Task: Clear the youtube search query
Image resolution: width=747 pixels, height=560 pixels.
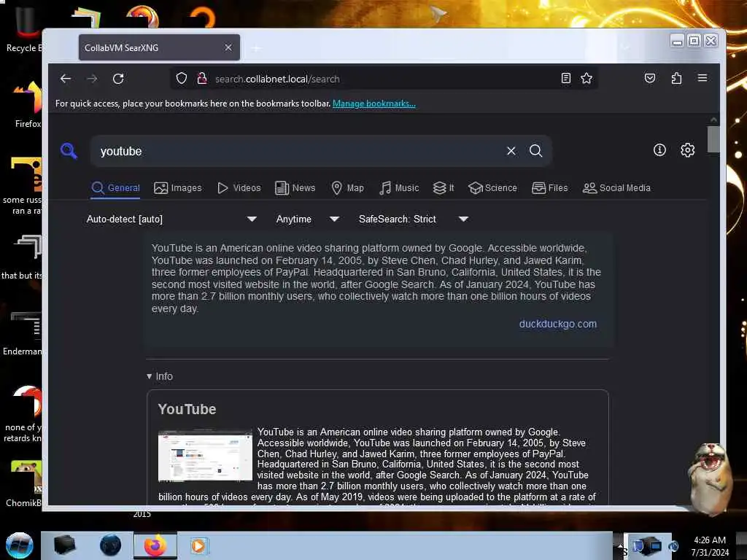Action: 511,151
